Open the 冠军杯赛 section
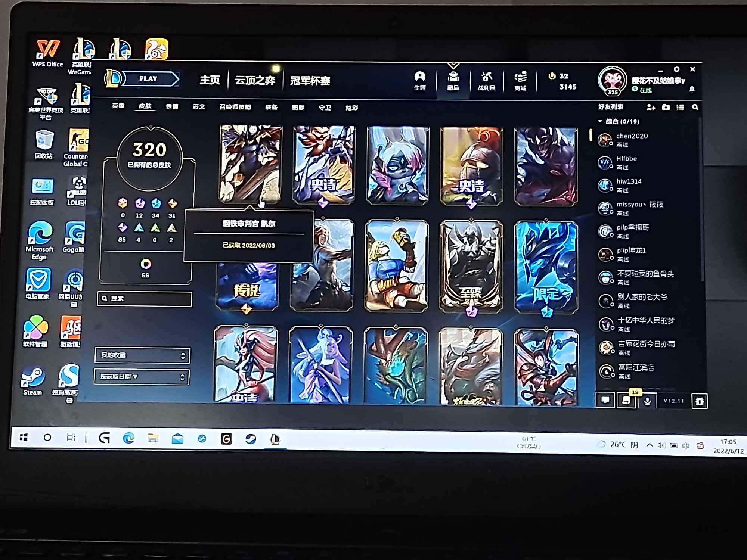Image resolution: width=747 pixels, height=560 pixels. [310, 81]
